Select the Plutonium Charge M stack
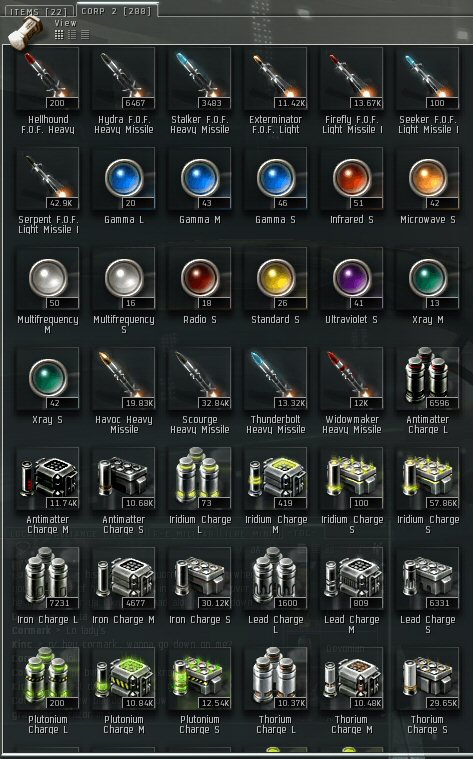Screen dimensions: 473x759 [124, 679]
